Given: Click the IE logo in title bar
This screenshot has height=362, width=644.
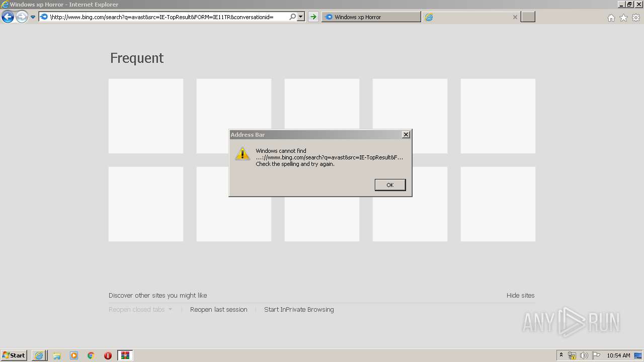Looking at the screenshot, I should click(5, 5).
